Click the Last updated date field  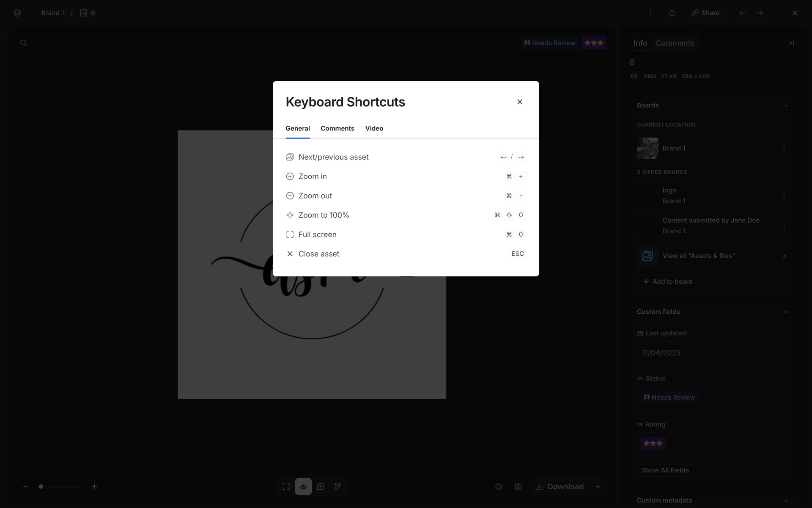point(713,353)
